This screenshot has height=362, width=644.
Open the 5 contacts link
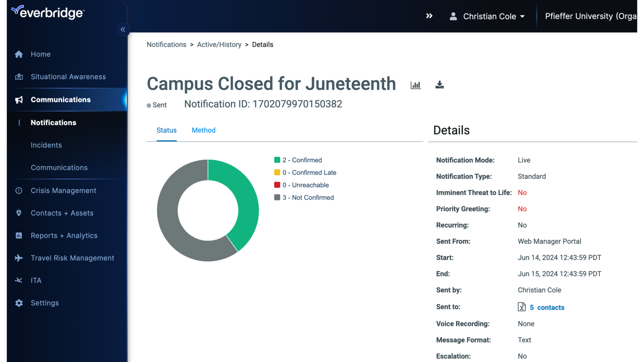547,307
